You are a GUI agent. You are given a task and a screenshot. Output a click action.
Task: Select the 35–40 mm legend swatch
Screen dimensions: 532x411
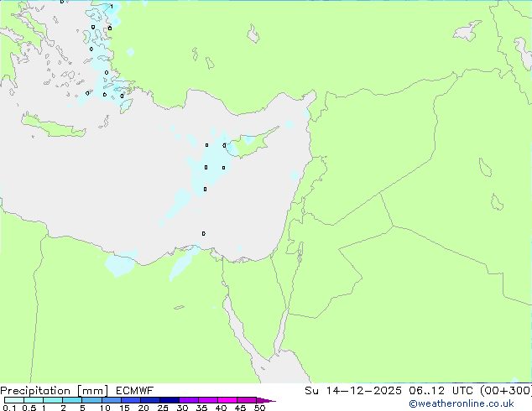208,400
